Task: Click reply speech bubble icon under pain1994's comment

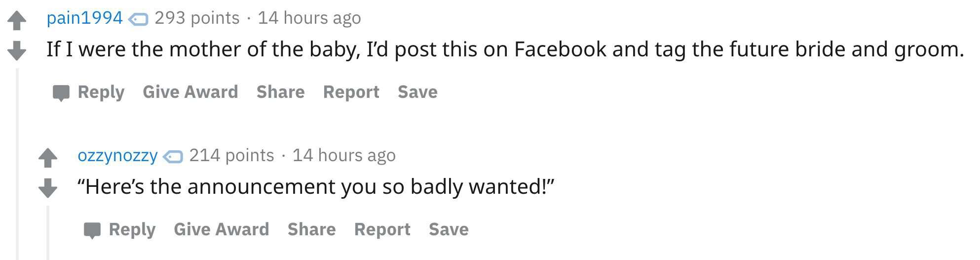Action: coord(61,93)
